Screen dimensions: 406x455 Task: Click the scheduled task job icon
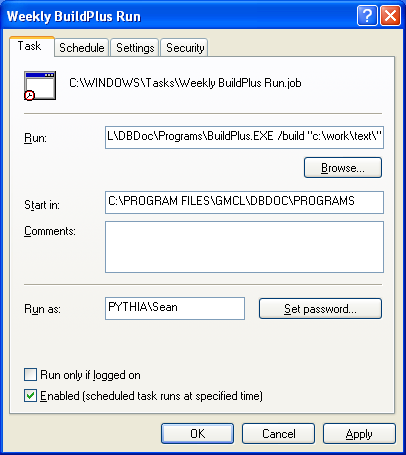click(x=40, y=86)
